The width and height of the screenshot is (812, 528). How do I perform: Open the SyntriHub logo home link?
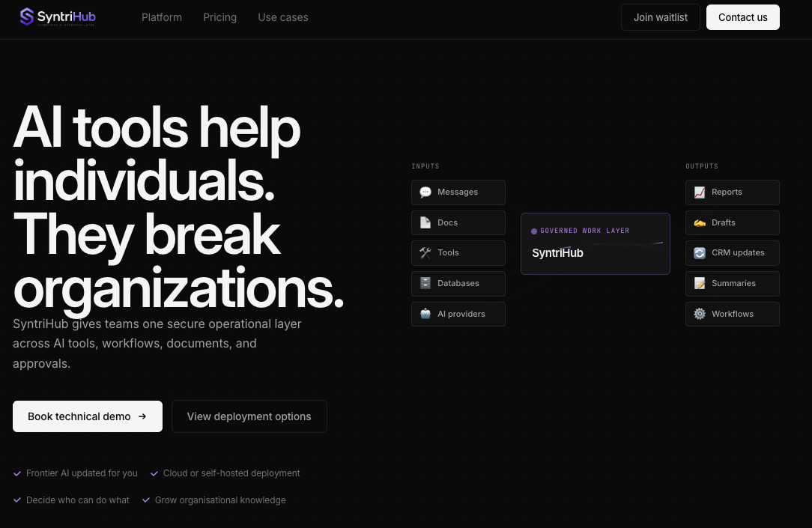(58, 17)
